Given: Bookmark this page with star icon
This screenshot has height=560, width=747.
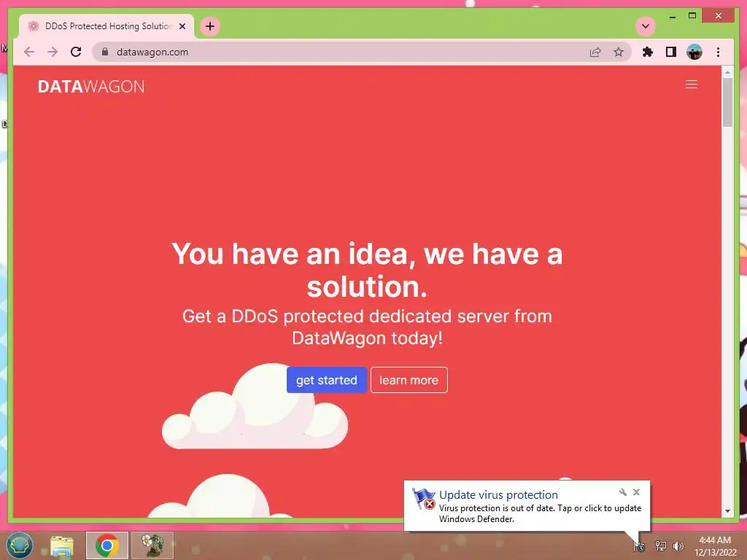Looking at the screenshot, I should click(x=619, y=52).
